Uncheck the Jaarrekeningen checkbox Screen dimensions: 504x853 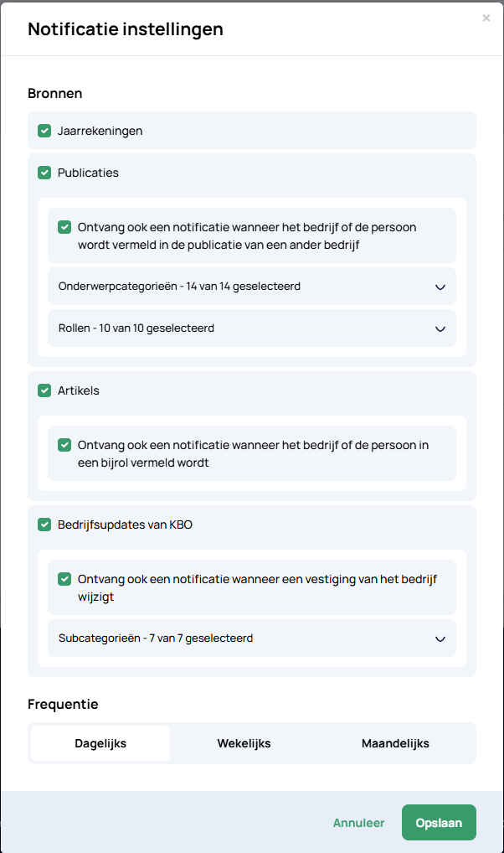coord(44,131)
